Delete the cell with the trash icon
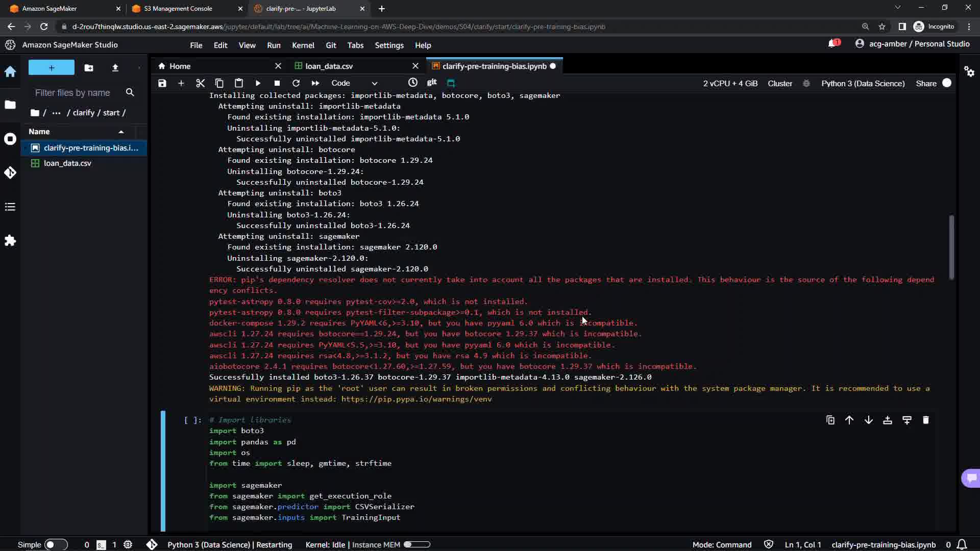Screen dimensions: 980x551 coord(925,420)
